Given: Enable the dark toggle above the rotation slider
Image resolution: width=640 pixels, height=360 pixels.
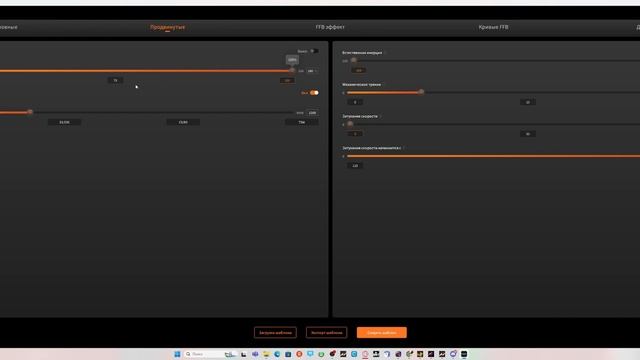Looking at the screenshot, I should (x=314, y=51).
